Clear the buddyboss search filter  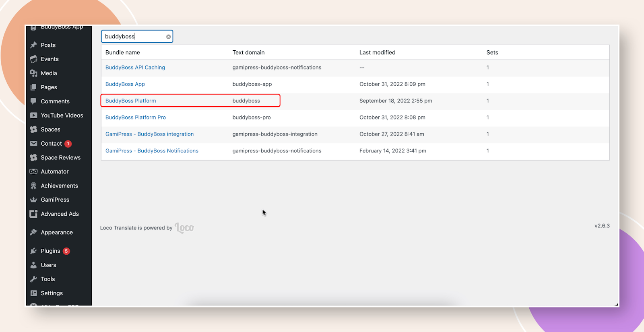coord(168,37)
